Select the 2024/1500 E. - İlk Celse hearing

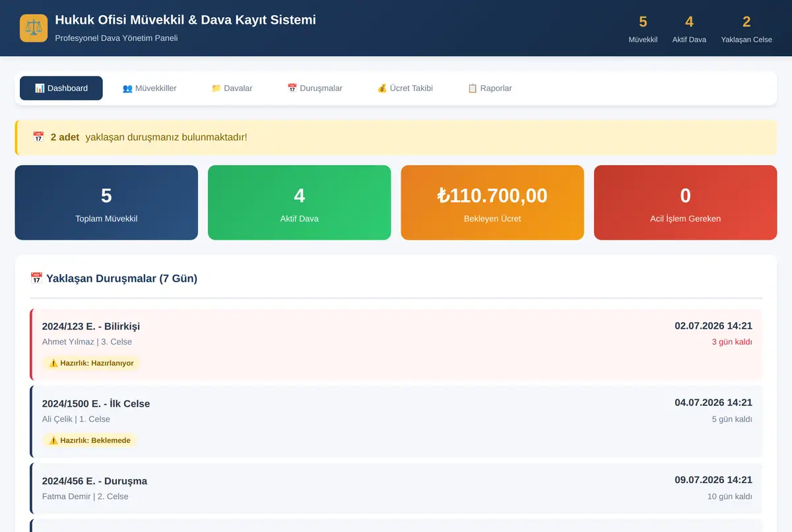pyautogui.click(x=396, y=422)
